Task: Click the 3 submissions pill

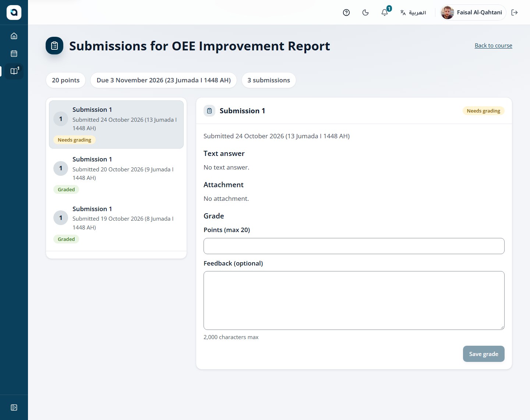Action: click(269, 80)
